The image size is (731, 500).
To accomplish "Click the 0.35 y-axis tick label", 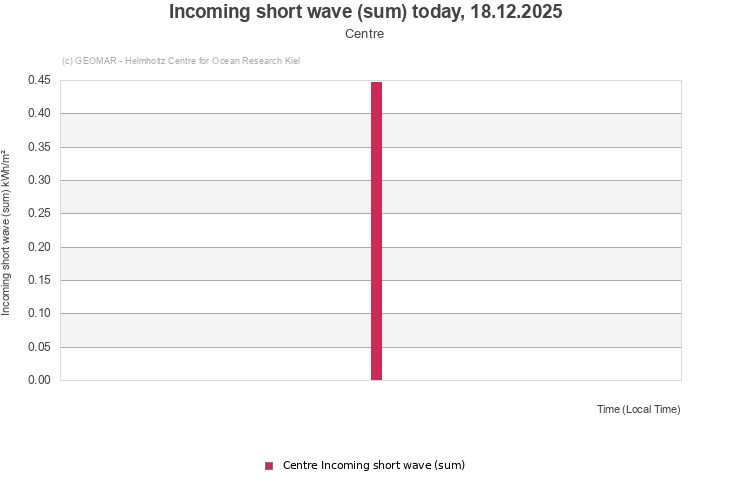I will [x=39, y=147].
